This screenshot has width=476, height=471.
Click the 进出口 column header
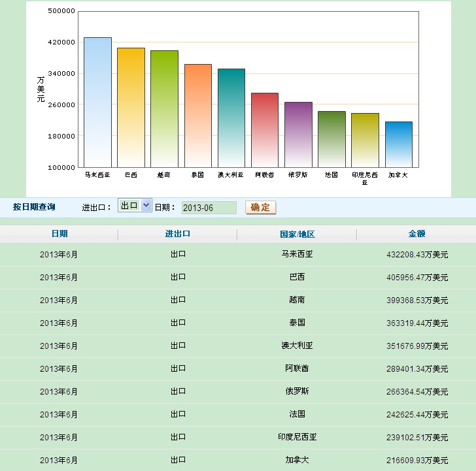tap(178, 234)
